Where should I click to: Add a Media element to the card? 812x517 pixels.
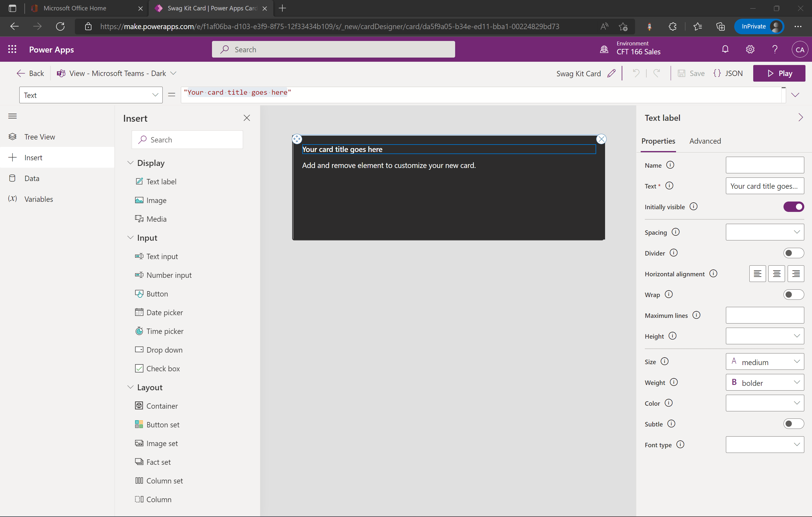156,218
